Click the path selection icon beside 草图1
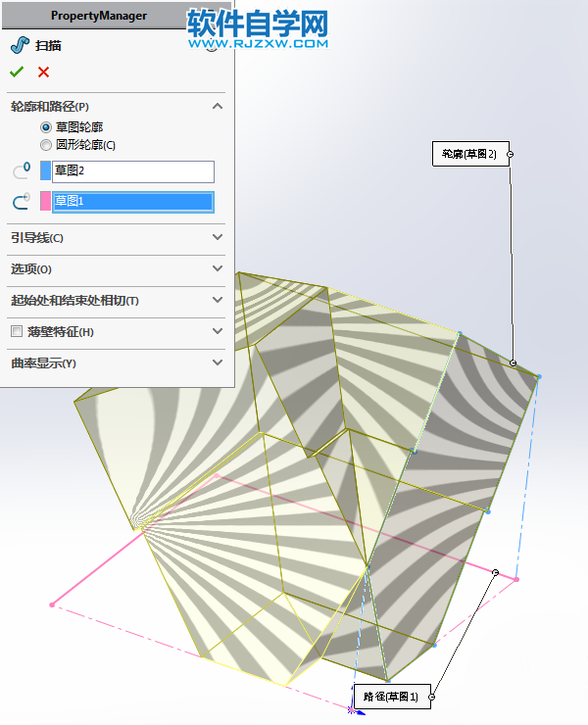The height and width of the screenshot is (725, 588). click(x=22, y=201)
